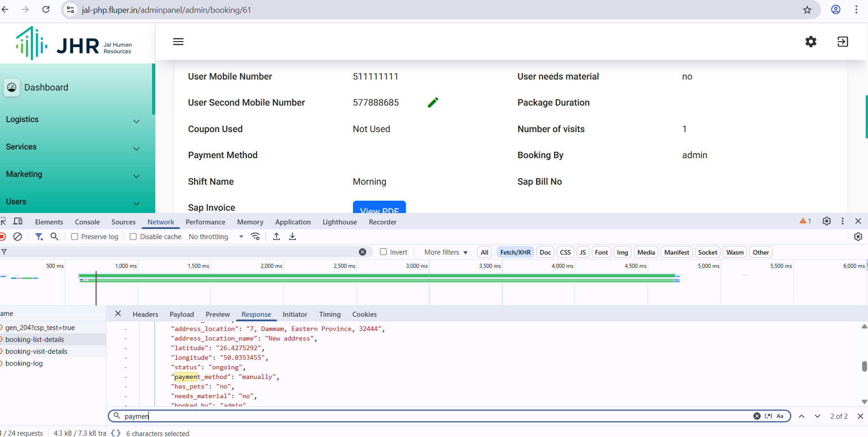This screenshot has width=868, height=437.
Task: Open the Payload tab
Action: click(x=182, y=314)
